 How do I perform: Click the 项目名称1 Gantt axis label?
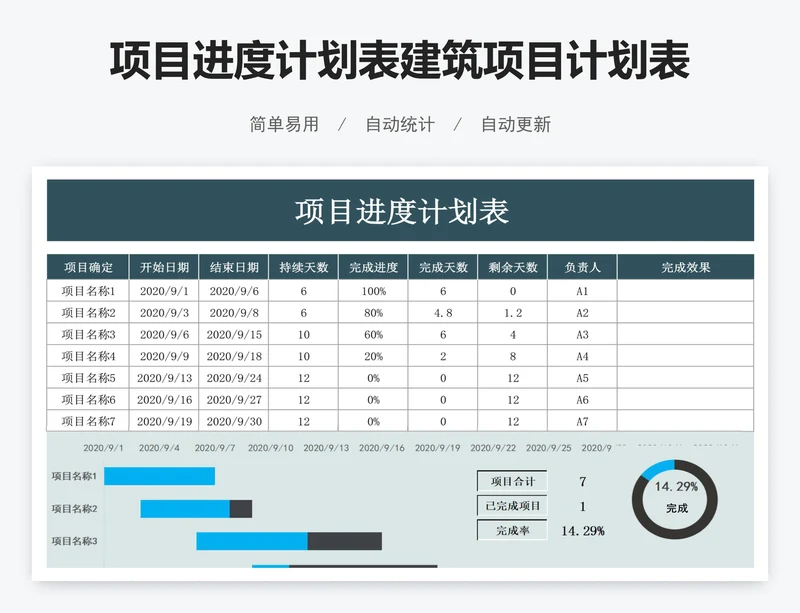pyautogui.click(x=74, y=476)
